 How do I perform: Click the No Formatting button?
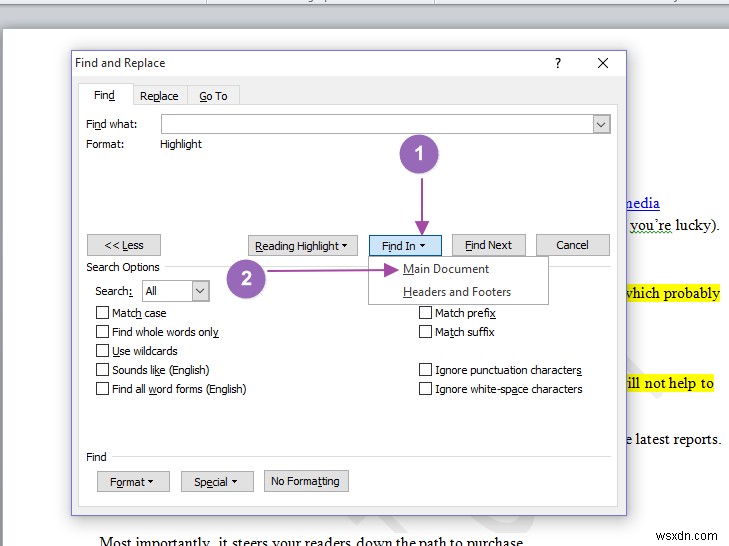pyautogui.click(x=306, y=481)
